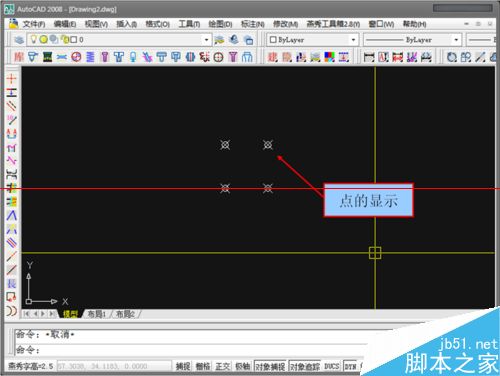Select the 模型 model tab
The height and width of the screenshot is (376, 500).
coord(70,314)
